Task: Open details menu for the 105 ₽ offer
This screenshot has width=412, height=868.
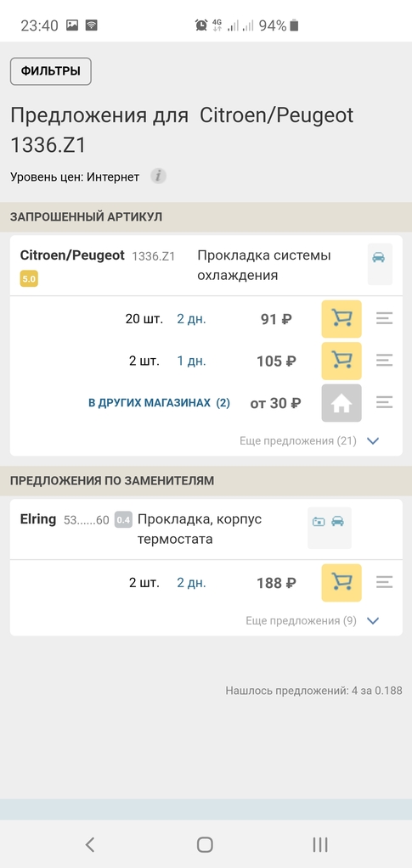Action: (384, 361)
